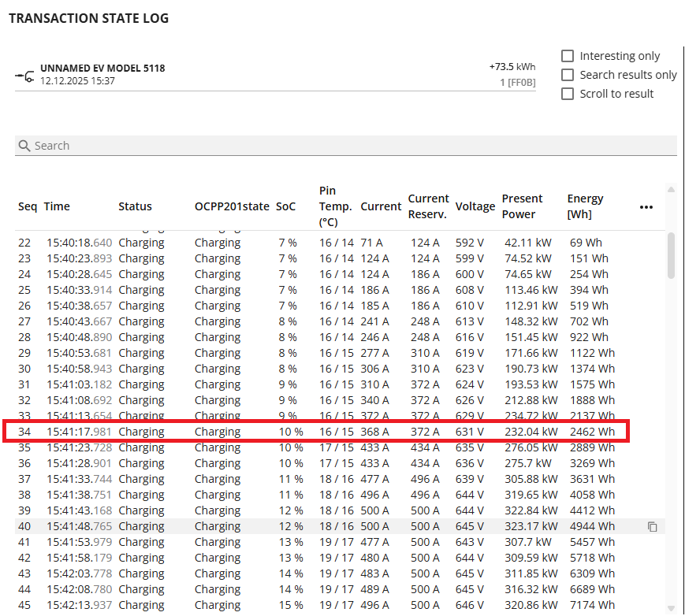This screenshot has height=616, width=685.
Task: Select row 45 showing 15 % SoC
Action: [x=315, y=605]
